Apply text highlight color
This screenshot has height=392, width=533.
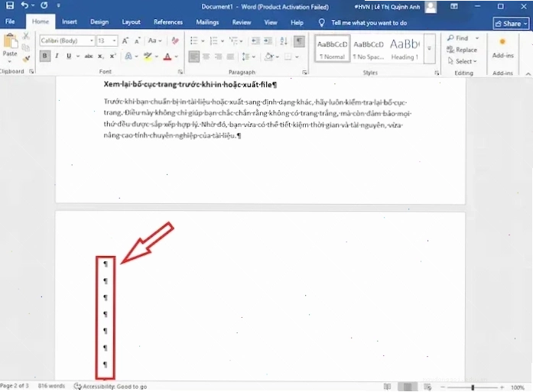click(147, 57)
